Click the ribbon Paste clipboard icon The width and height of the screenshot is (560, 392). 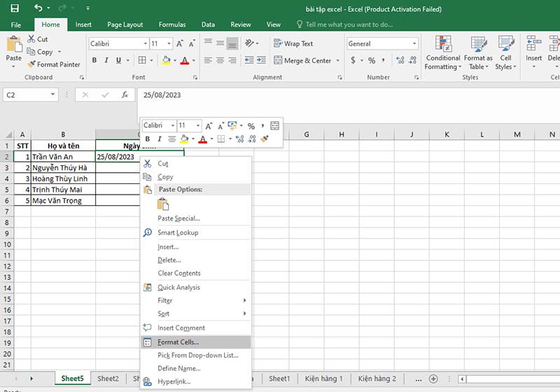click(14, 44)
